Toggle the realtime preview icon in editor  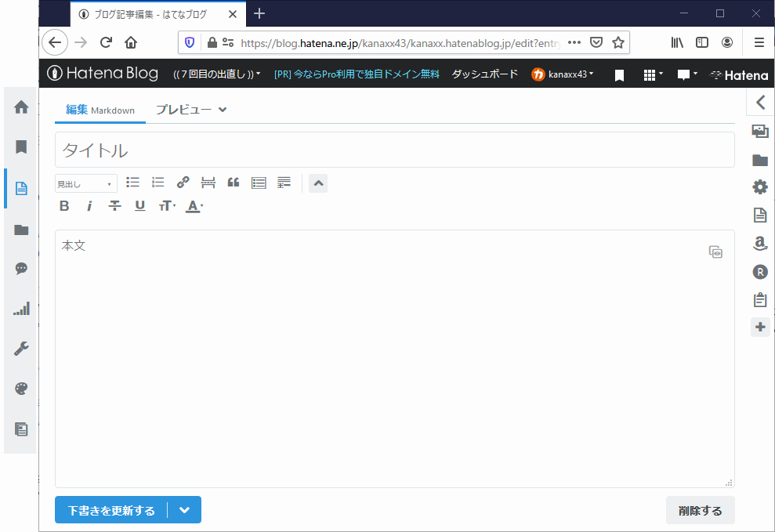click(x=715, y=252)
